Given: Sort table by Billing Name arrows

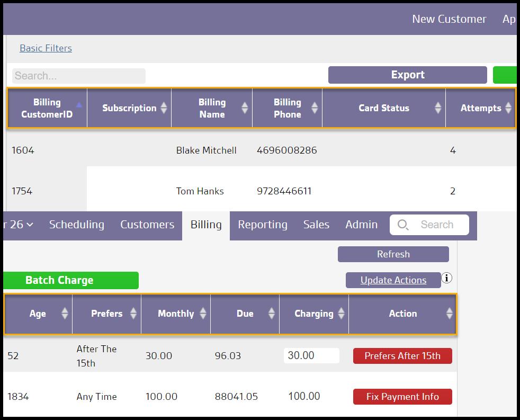Looking at the screenshot, I should (x=244, y=108).
